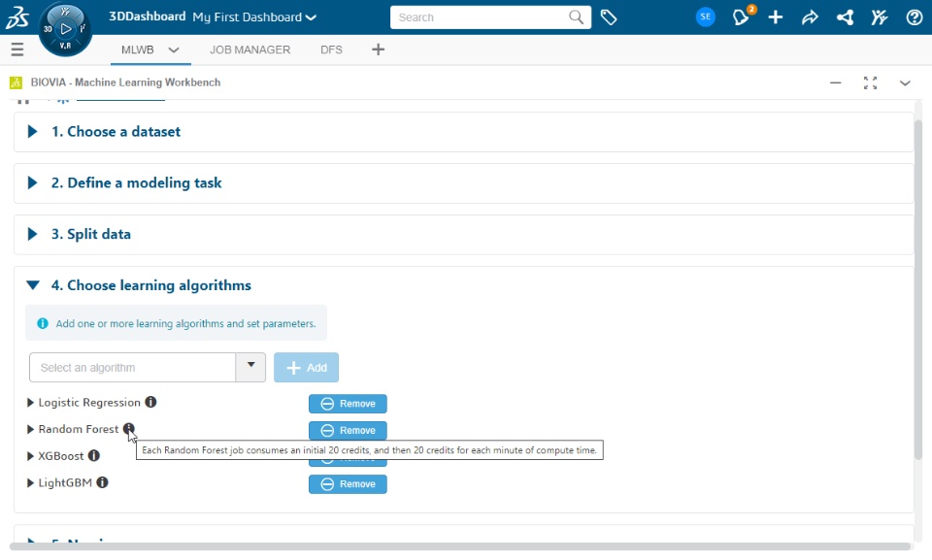Click the search magnifier icon
The height and width of the screenshot is (560, 932).
pos(576,17)
